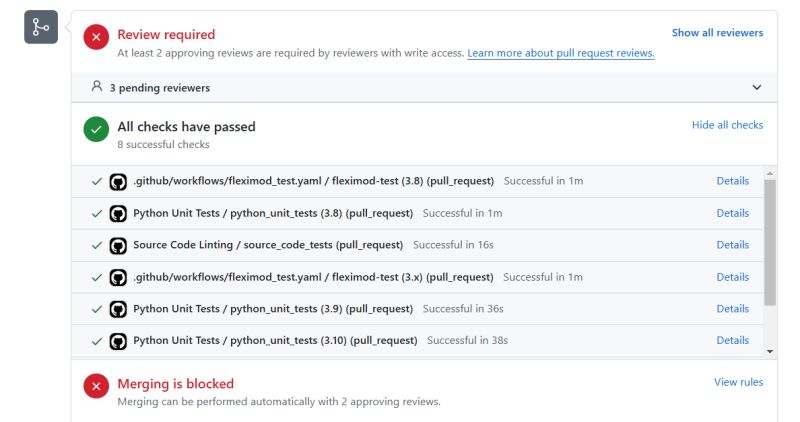Click the pending reviewers person icon

click(x=97, y=87)
